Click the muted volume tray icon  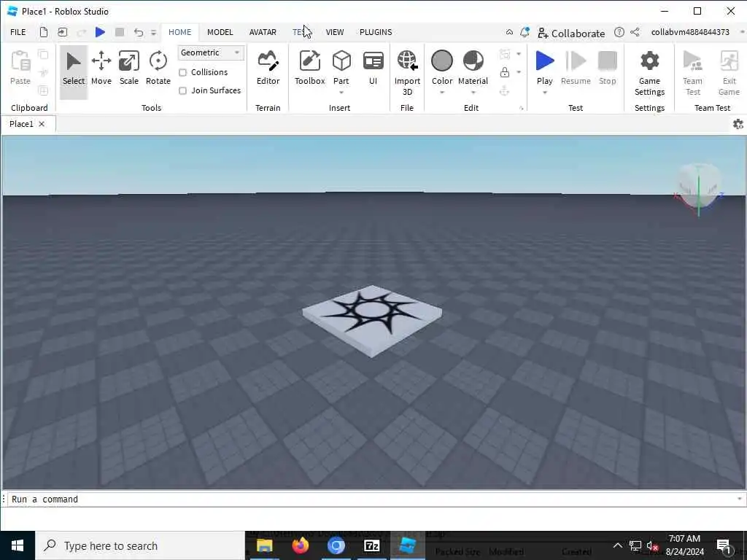click(x=652, y=545)
